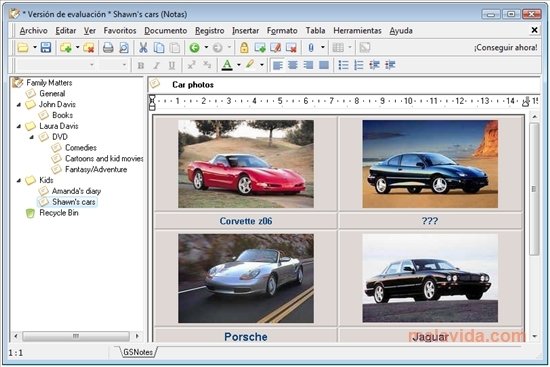Screen dimensions: 550x367
Task: Click the increase indent icon
Action: (390, 65)
